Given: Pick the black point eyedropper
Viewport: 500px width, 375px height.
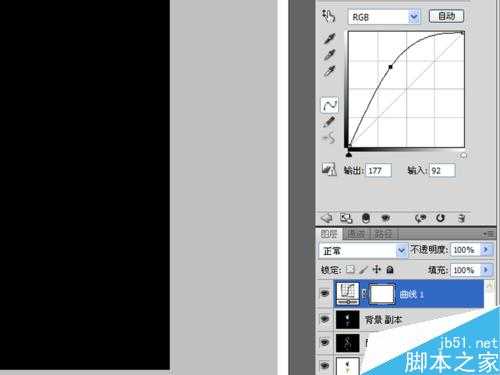Looking at the screenshot, I should point(329,39).
